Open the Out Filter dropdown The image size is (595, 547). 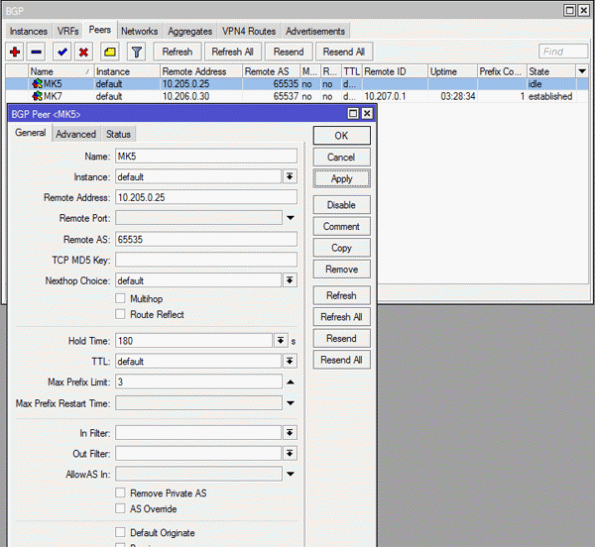[290, 453]
